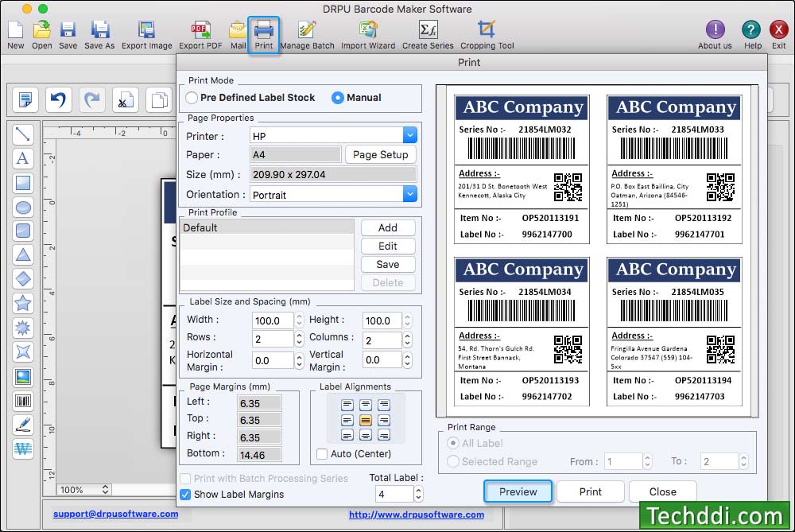Click the Bottom page margin field
The height and width of the screenshot is (532, 795).
click(260, 455)
